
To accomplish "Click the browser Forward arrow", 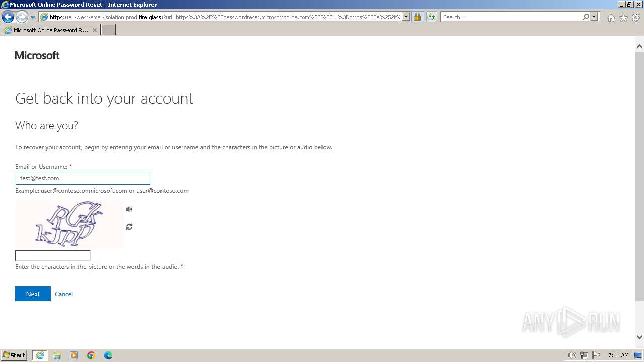I will coord(22,17).
